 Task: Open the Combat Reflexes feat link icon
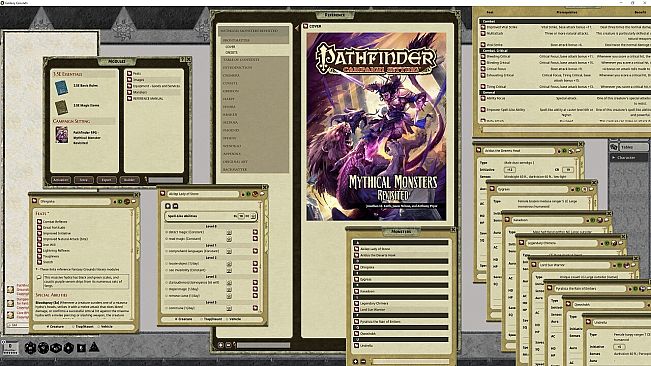point(39,222)
